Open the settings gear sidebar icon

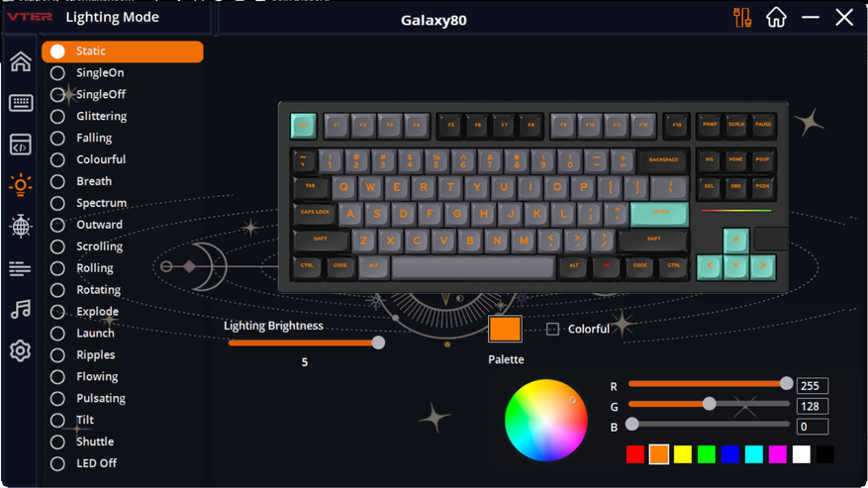[21, 350]
